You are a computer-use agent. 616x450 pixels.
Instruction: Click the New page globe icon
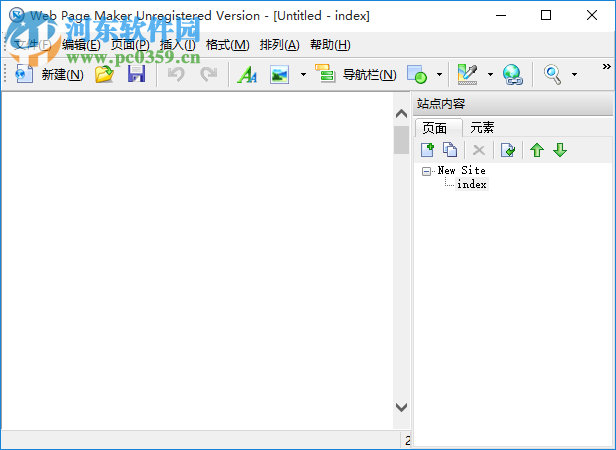coord(24,74)
